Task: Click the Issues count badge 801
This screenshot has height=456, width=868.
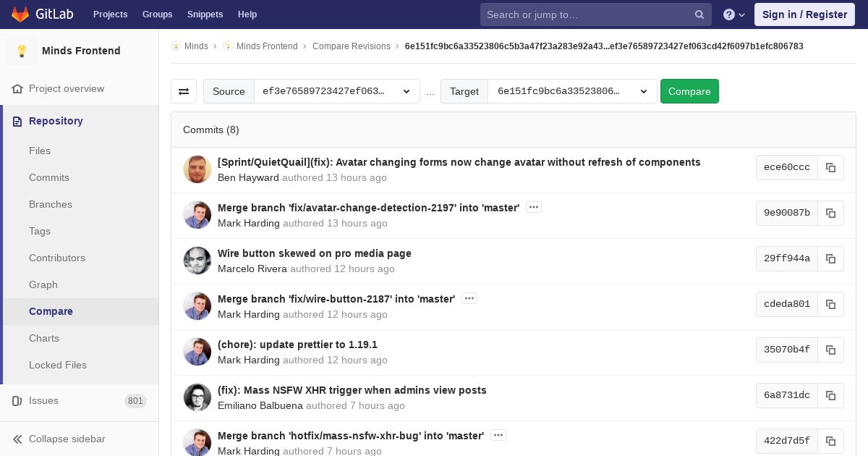Action: tap(135, 401)
